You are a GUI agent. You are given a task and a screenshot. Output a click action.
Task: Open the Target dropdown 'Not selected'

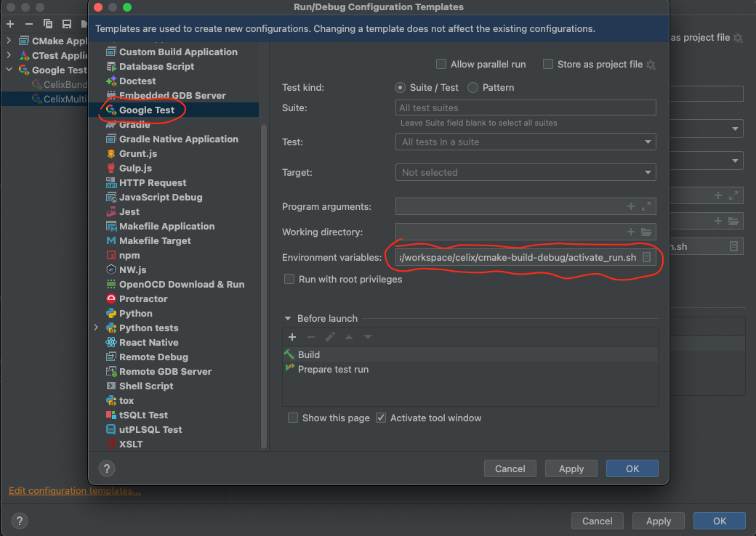click(x=526, y=173)
